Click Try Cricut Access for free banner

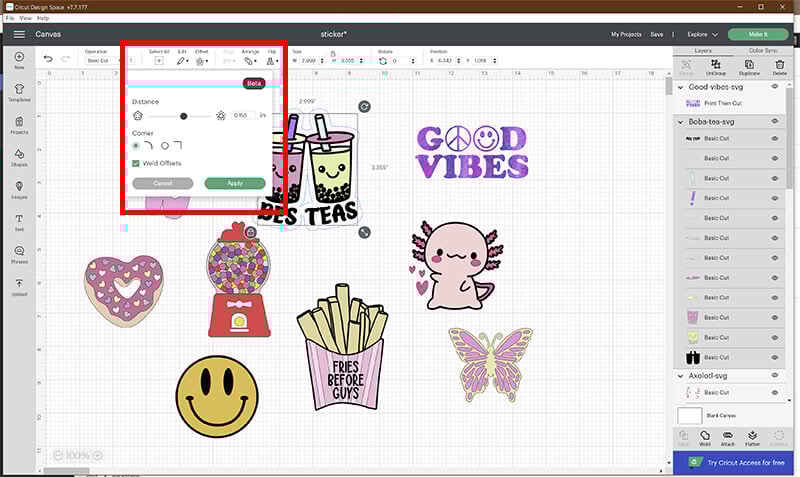click(x=733, y=463)
